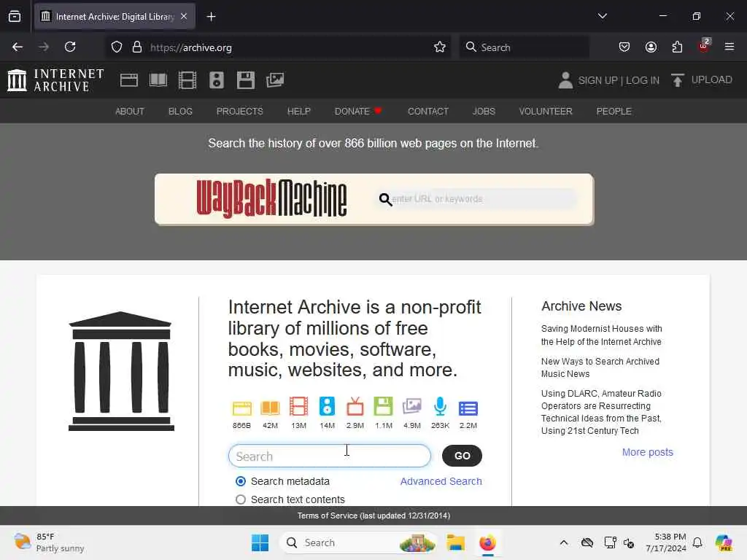Click the Wayback Machine magnifier icon

click(x=385, y=200)
